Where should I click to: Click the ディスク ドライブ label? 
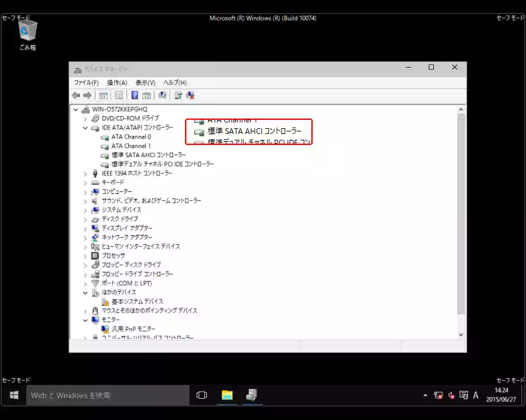coord(120,219)
